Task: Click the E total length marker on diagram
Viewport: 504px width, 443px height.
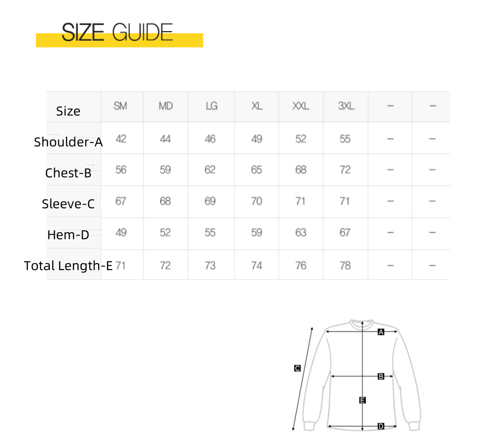Action: 362,400
